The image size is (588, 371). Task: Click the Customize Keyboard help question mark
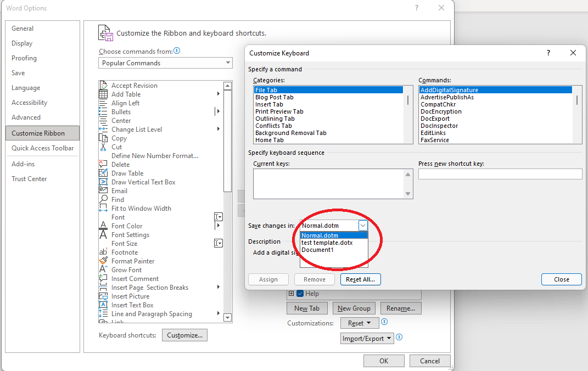point(548,53)
